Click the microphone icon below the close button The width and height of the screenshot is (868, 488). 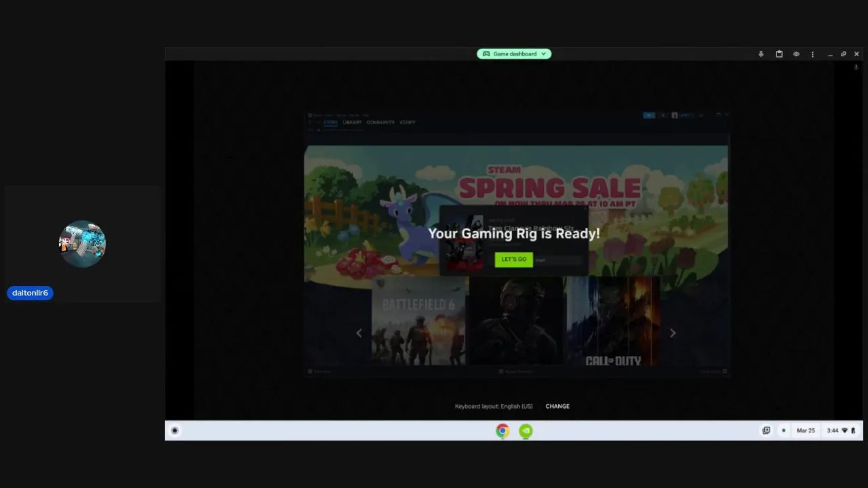[856, 67]
